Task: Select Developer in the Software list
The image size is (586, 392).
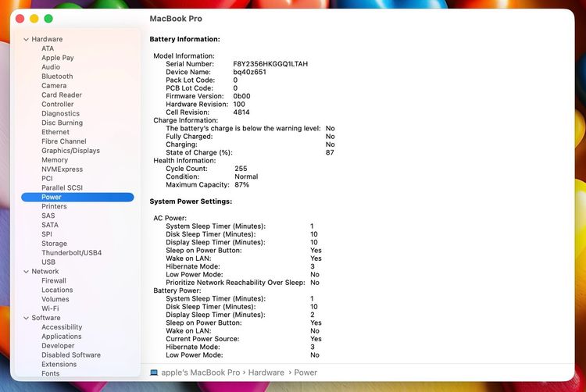Action: click(x=58, y=346)
